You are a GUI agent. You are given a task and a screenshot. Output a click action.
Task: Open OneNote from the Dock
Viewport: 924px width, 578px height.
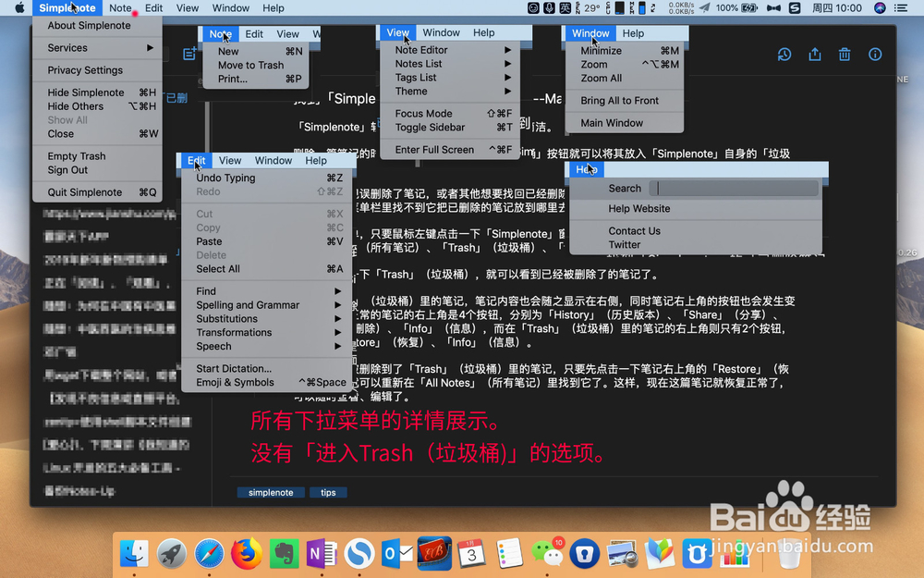(322, 554)
